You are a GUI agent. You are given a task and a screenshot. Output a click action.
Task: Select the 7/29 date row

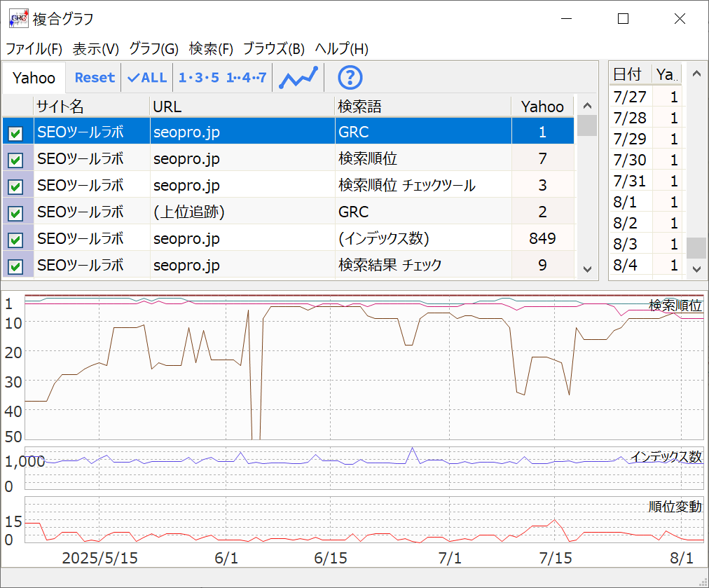point(646,138)
